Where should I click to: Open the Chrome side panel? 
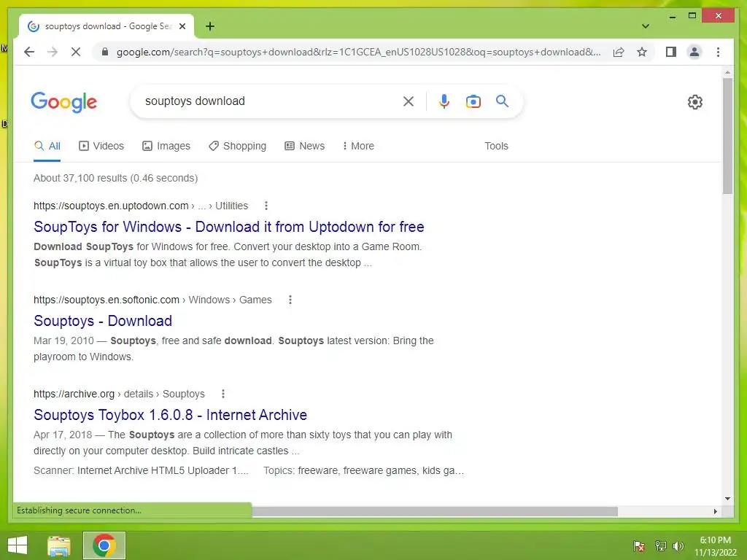pyautogui.click(x=671, y=52)
